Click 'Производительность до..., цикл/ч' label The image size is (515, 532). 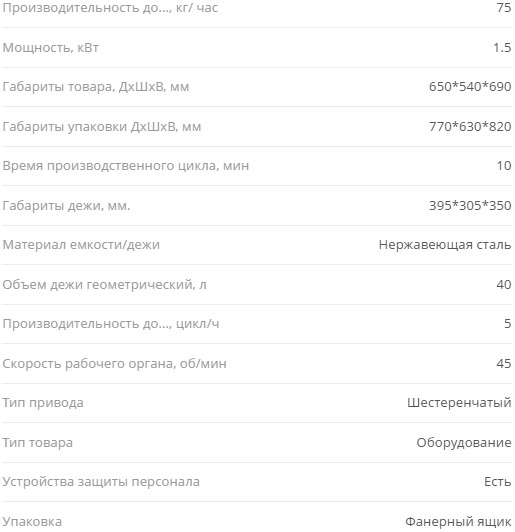point(111,324)
